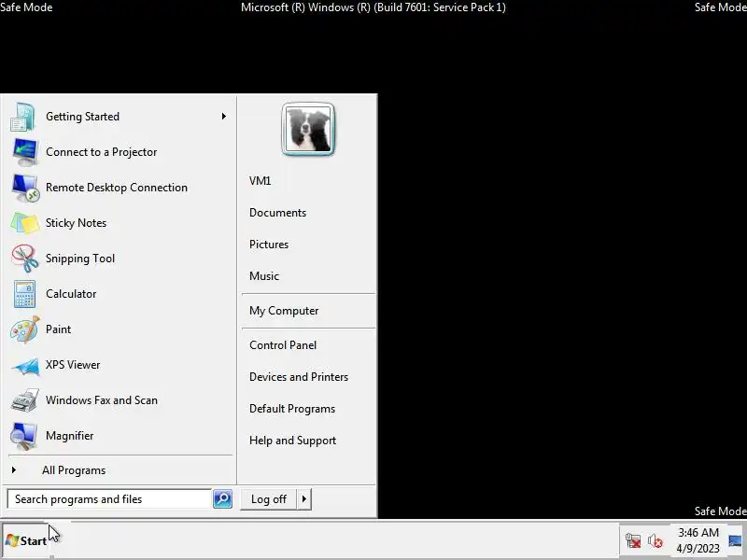Open Devices and Printers
The width and height of the screenshot is (747, 560).
tap(299, 377)
